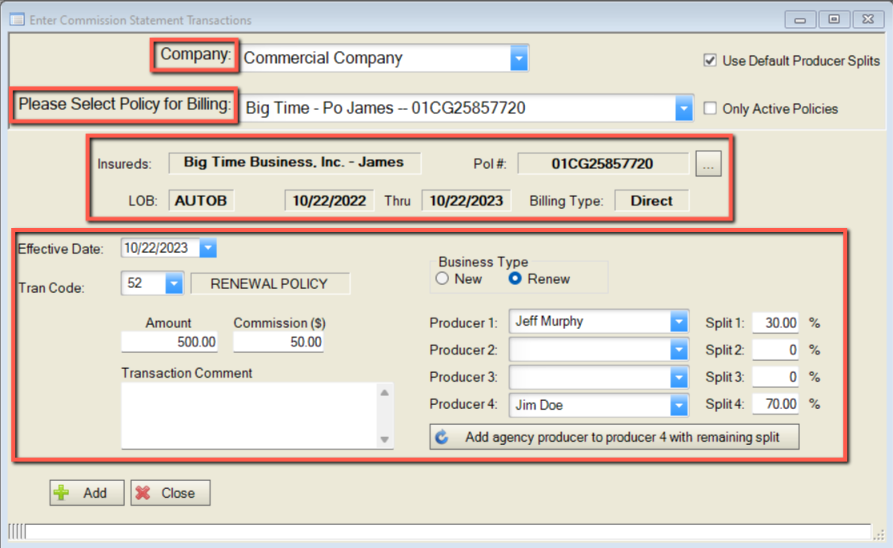
Task: Select Renew business type radio button
Action: point(516,279)
